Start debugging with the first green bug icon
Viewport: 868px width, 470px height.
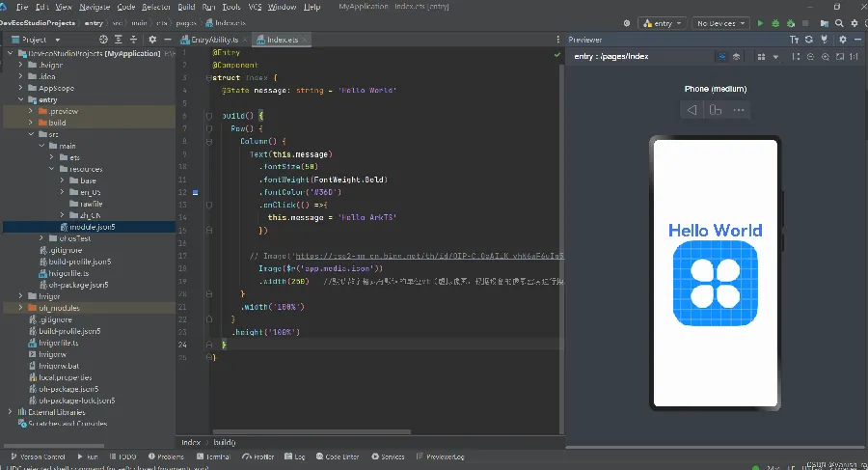tap(775, 23)
